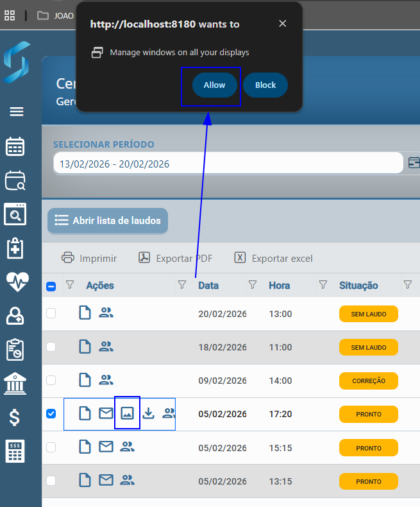Click the people icon in the 11:00 row
The image size is (420, 507).
(x=106, y=347)
